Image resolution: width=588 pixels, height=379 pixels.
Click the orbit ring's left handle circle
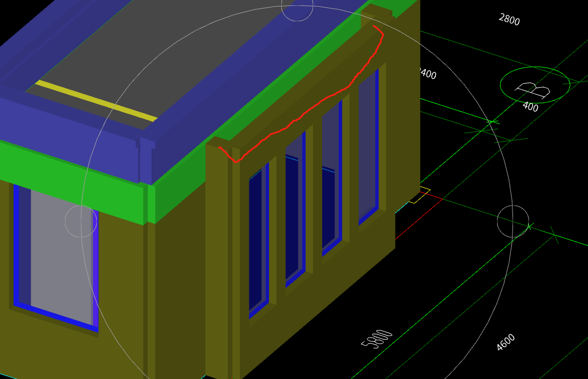pos(81,221)
